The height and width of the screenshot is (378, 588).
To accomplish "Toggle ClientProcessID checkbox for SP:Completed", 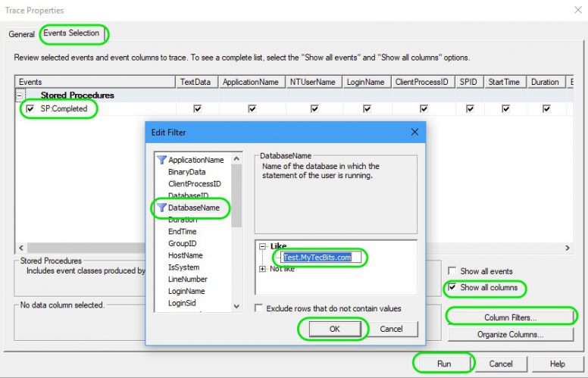I will (x=424, y=109).
